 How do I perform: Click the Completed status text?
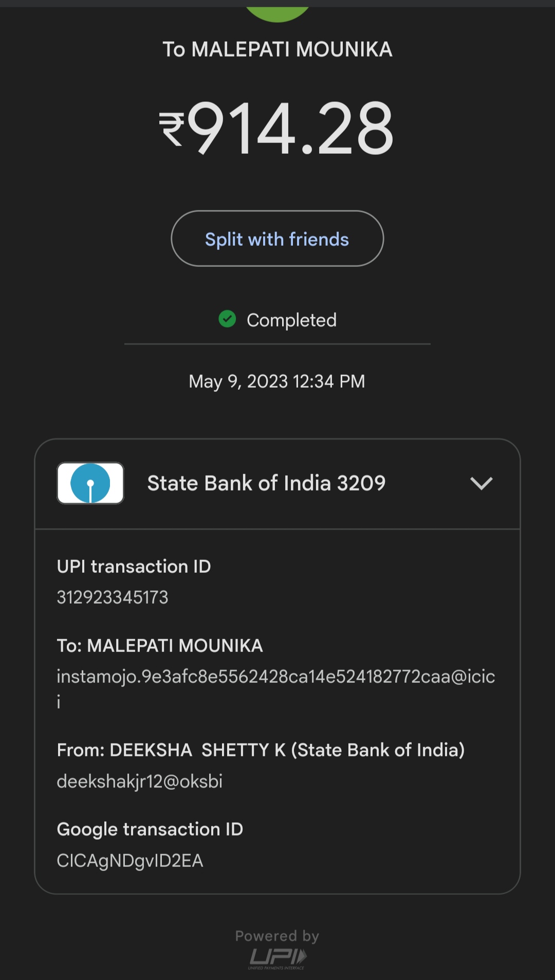(291, 320)
